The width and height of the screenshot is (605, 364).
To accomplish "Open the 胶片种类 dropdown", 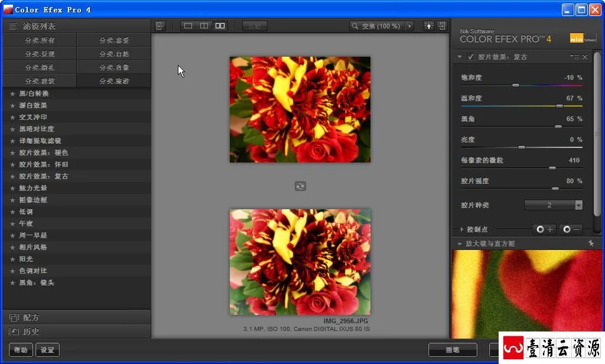I will 553,205.
